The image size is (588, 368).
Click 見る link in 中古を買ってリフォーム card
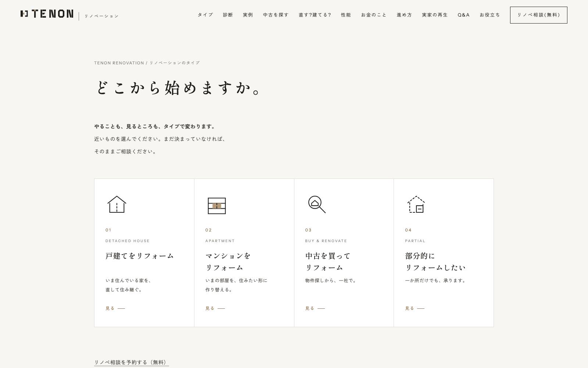point(315,308)
